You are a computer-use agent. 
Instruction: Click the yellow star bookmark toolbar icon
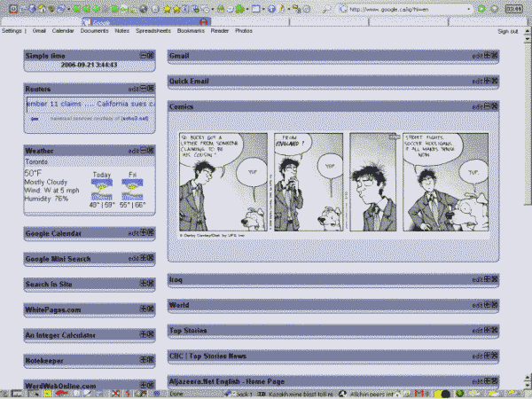click(167, 10)
